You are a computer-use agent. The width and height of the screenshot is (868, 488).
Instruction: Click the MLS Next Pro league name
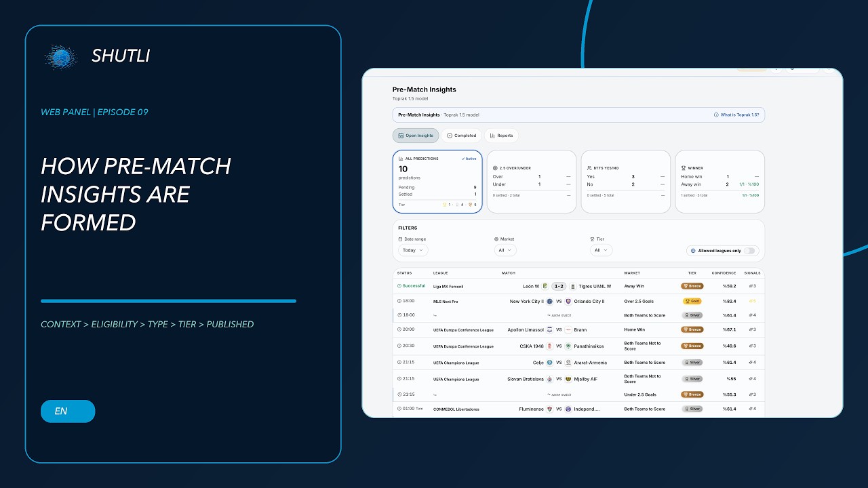click(446, 302)
